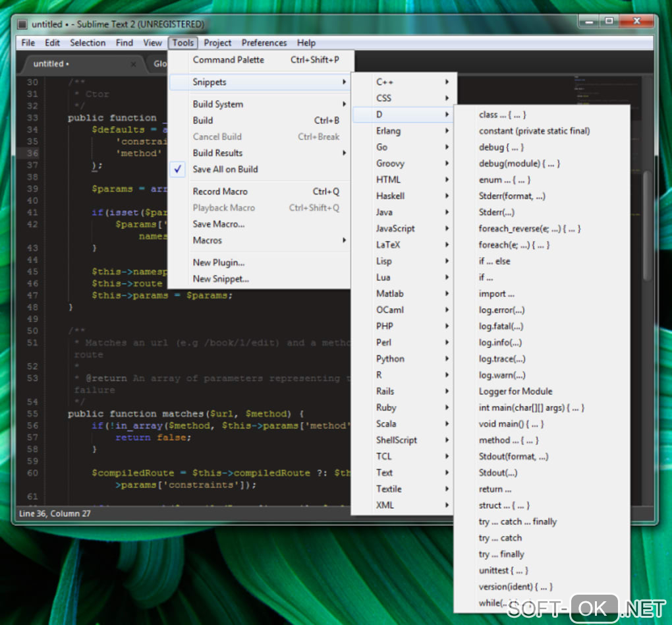The height and width of the screenshot is (625, 672).
Task: Insert the import ... snippet
Action: pyautogui.click(x=542, y=294)
